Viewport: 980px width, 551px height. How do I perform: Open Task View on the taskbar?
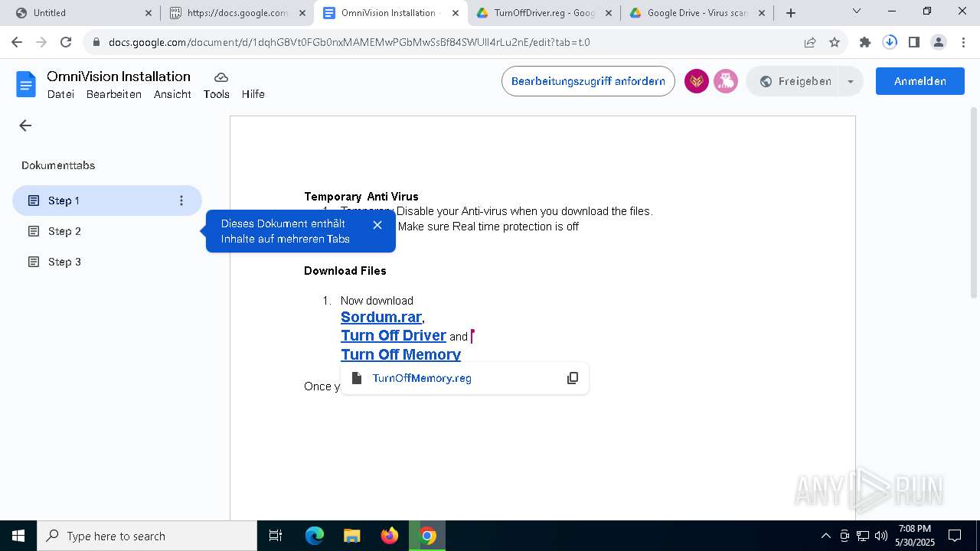click(276, 536)
